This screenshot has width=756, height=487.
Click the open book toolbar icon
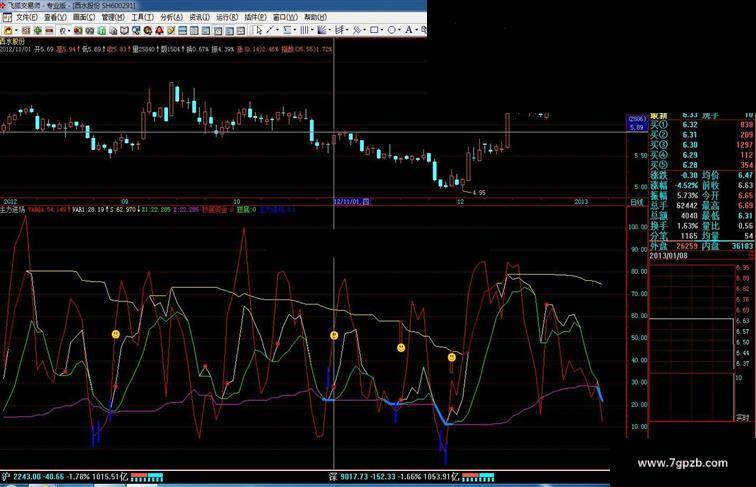pos(124,30)
